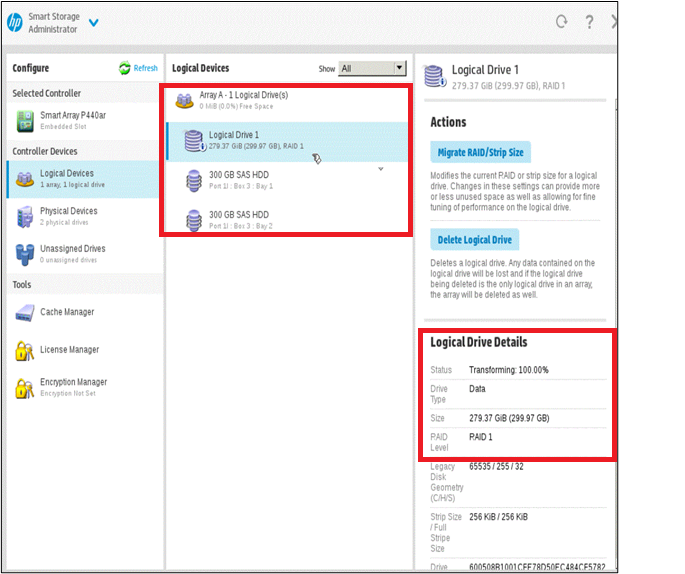Open the Encryption Manager tool
685x574 pixels.
(x=83, y=387)
